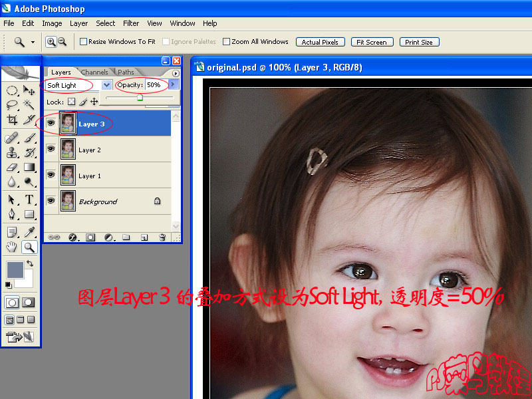
Task: Open layer style fx menu
Action: (x=72, y=237)
